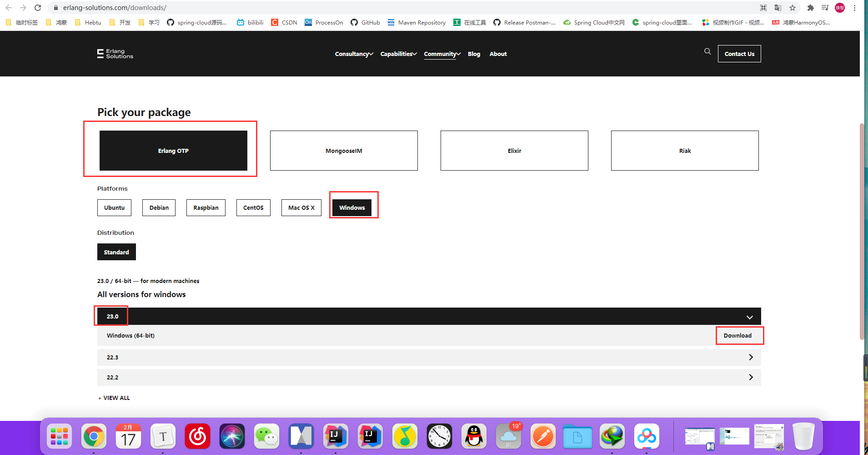Launch Siri from the dock
The image size is (868, 455).
(x=232, y=437)
